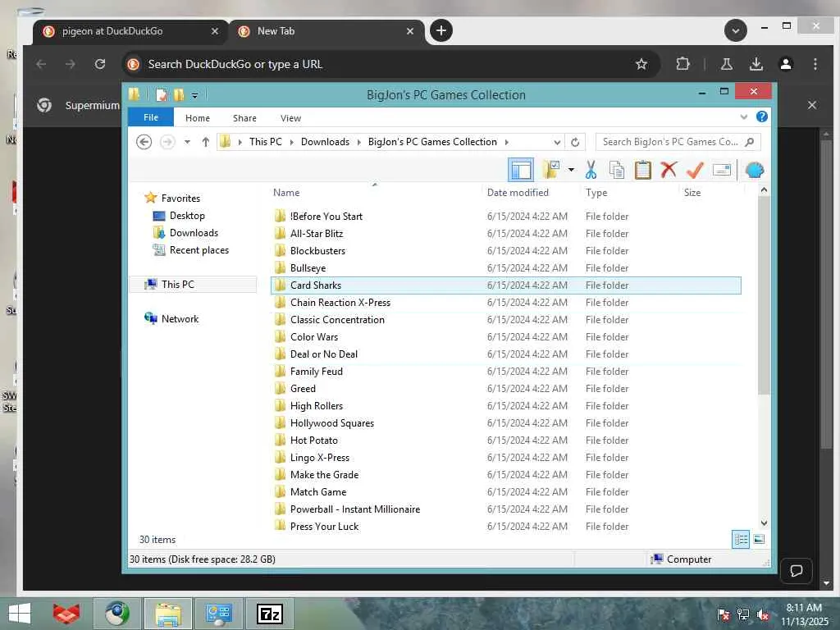Open the View ribbon tab
Image resolution: width=840 pixels, height=630 pixels.
tap(290, 118)
